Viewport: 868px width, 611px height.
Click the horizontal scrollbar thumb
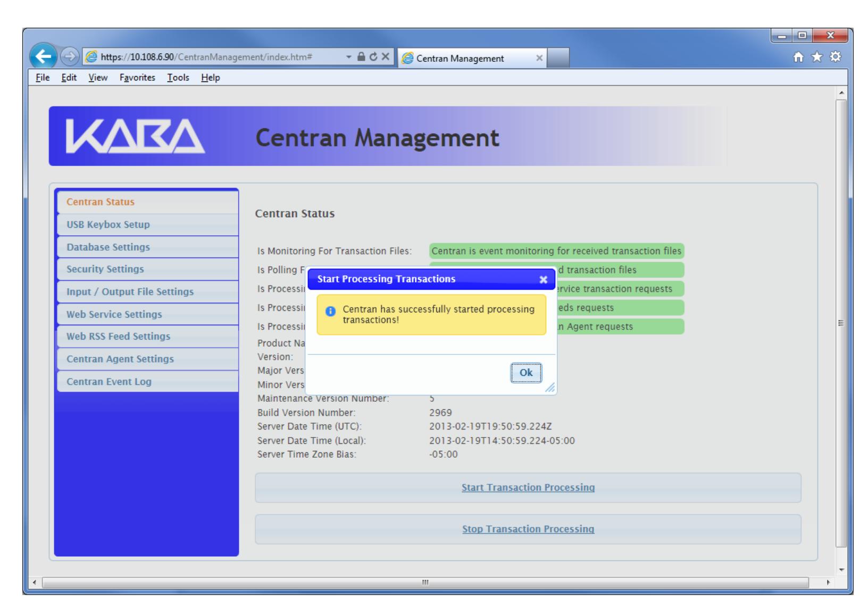(x=425, y=582)
